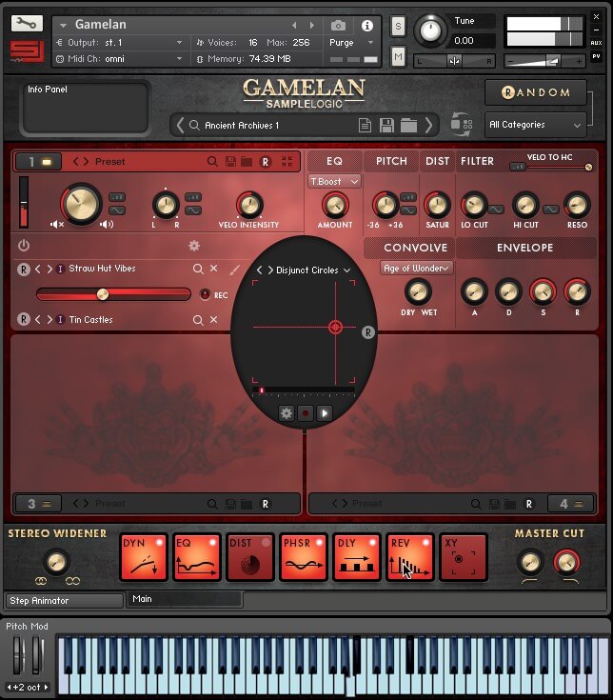Toggle core 1 enable indicator

click(x=47, y=162)
